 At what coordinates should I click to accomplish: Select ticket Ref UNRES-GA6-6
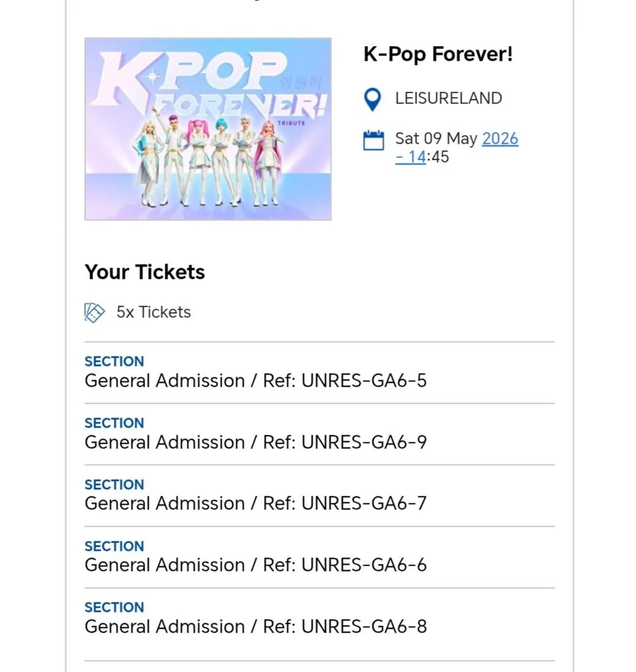pos(255,565)
